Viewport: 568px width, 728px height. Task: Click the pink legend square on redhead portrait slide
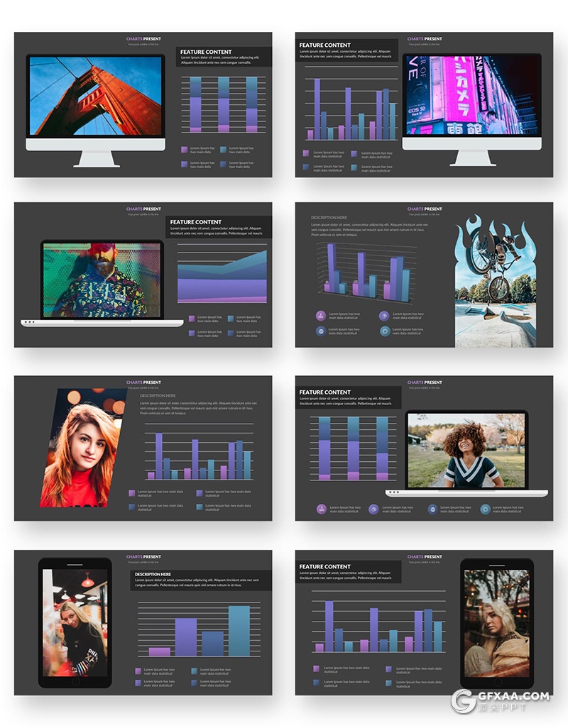[x=131, y=492]
